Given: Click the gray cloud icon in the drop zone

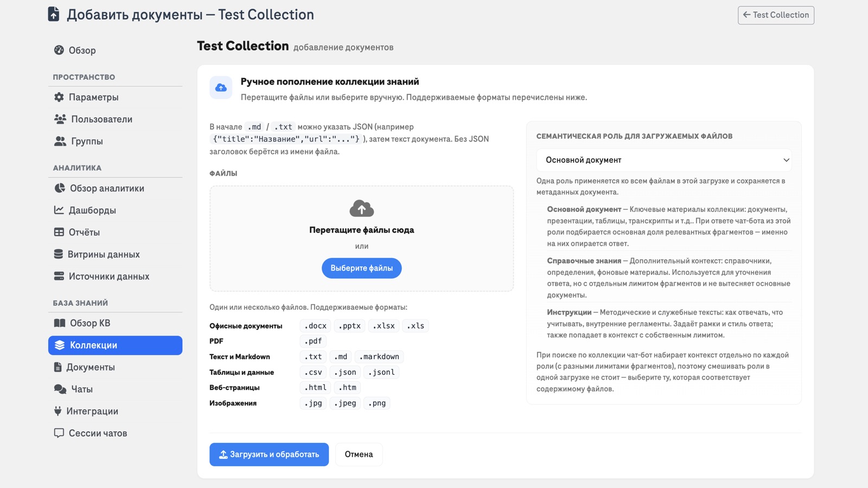Looking at the screenshot, I should 362,208.
